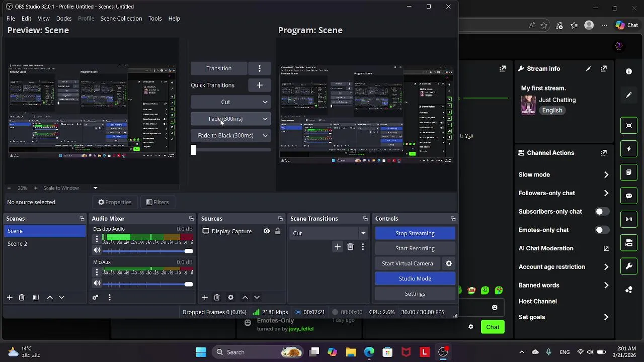Toggle Display Capture visibility eye
This screenshot has width=644, height=362.
(x=267, y=231)
